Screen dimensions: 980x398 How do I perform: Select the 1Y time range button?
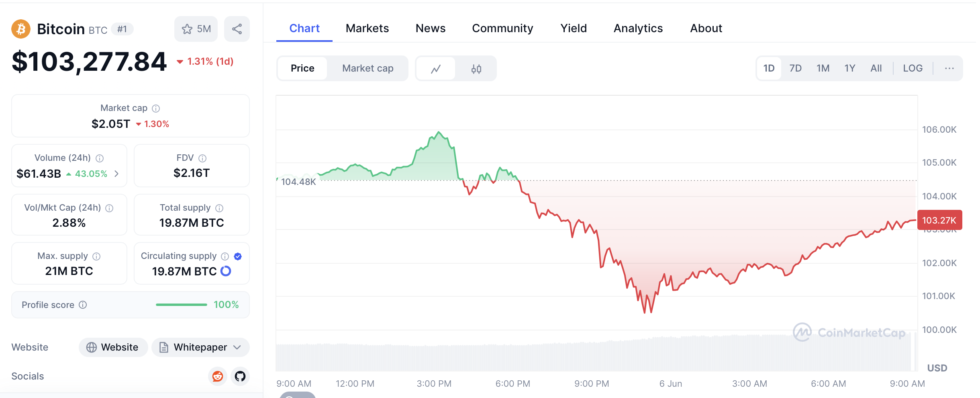(849, 68)
